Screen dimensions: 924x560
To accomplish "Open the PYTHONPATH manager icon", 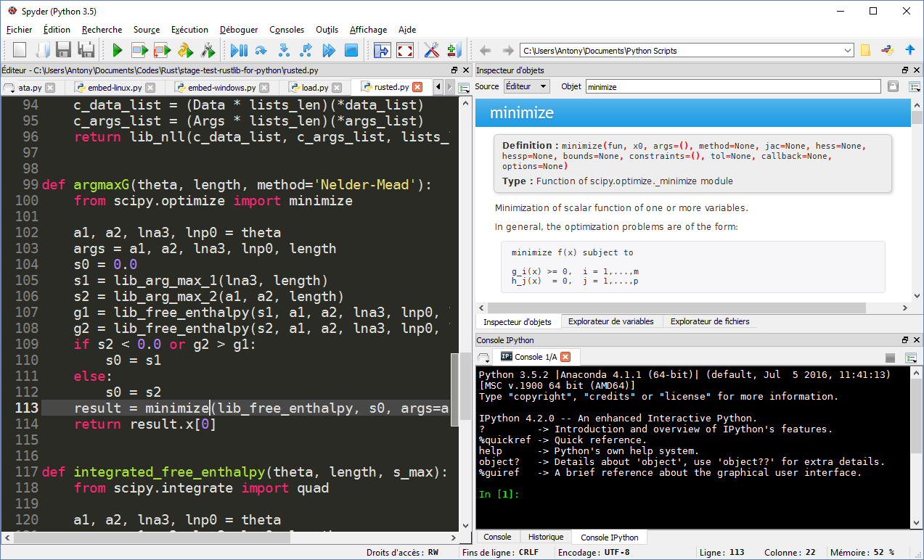I will (454, 50).
